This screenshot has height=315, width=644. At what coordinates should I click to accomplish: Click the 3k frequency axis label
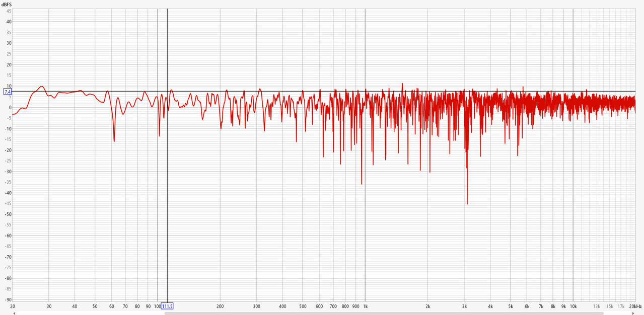click(464, 306)
